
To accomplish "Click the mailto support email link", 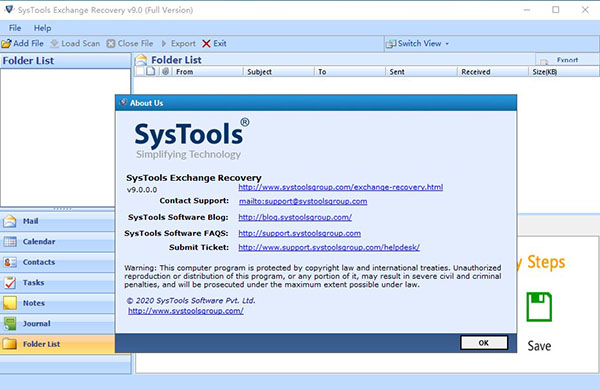I will coord(303,201).
